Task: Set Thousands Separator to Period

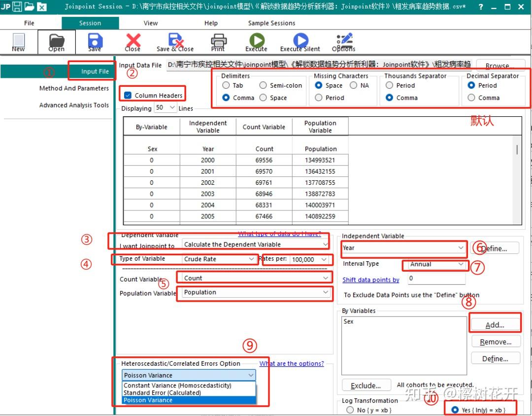Action: tap(389, 85)
